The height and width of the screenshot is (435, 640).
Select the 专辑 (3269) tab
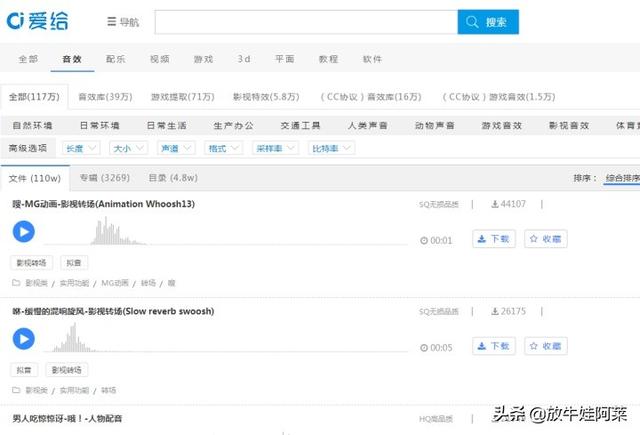pos(103,179)
